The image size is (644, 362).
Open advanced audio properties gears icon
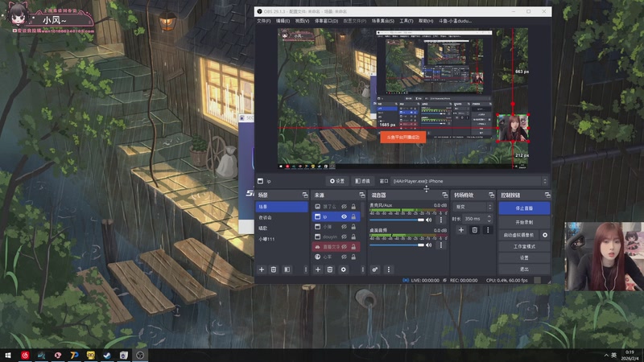click(375, 269)
